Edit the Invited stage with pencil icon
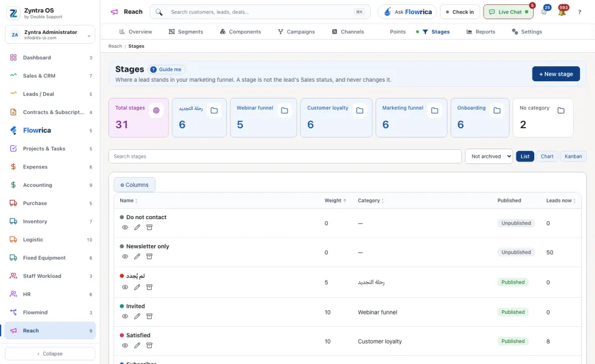Screen dimensions: 595x364 tap(137, 316)
